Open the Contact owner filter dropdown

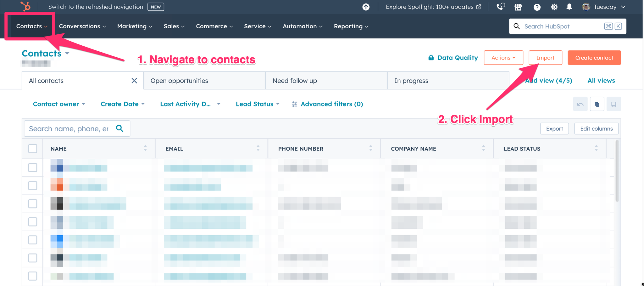[x=59, y=104]
